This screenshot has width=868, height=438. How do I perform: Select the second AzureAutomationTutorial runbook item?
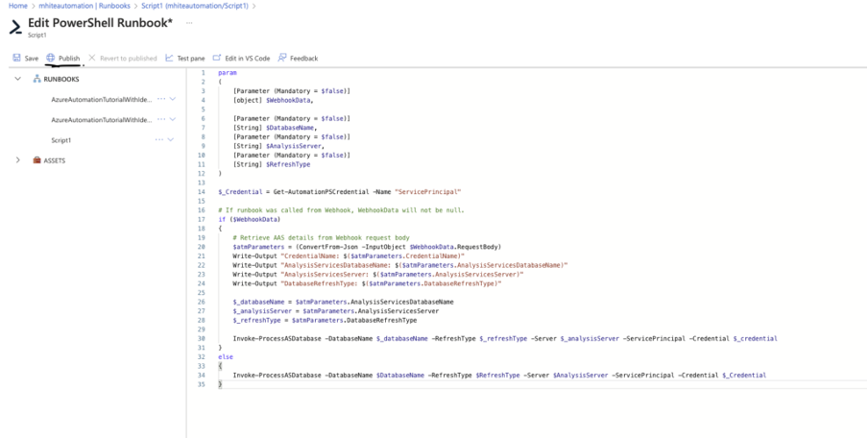pyautogui.click(x=101, y=119)
